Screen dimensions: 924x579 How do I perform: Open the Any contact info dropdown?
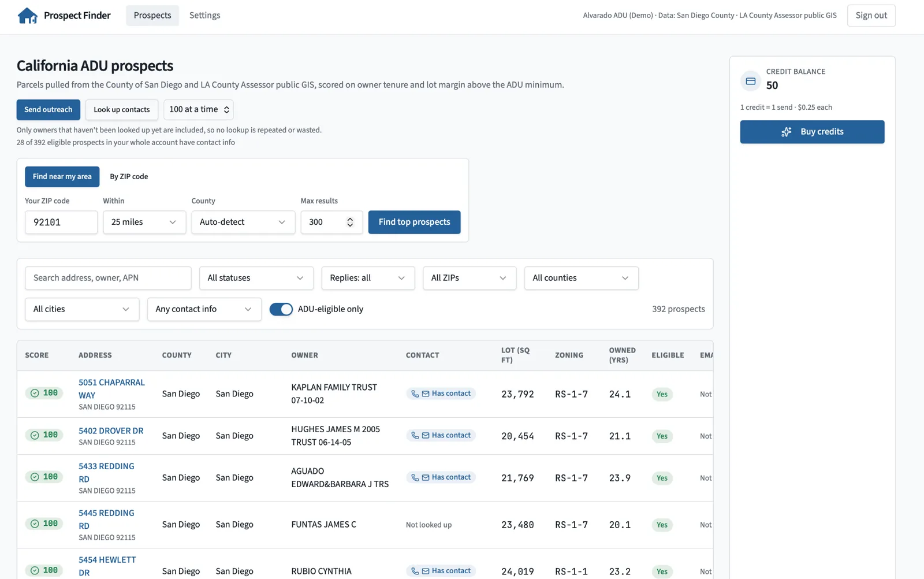tap(204, 309)
